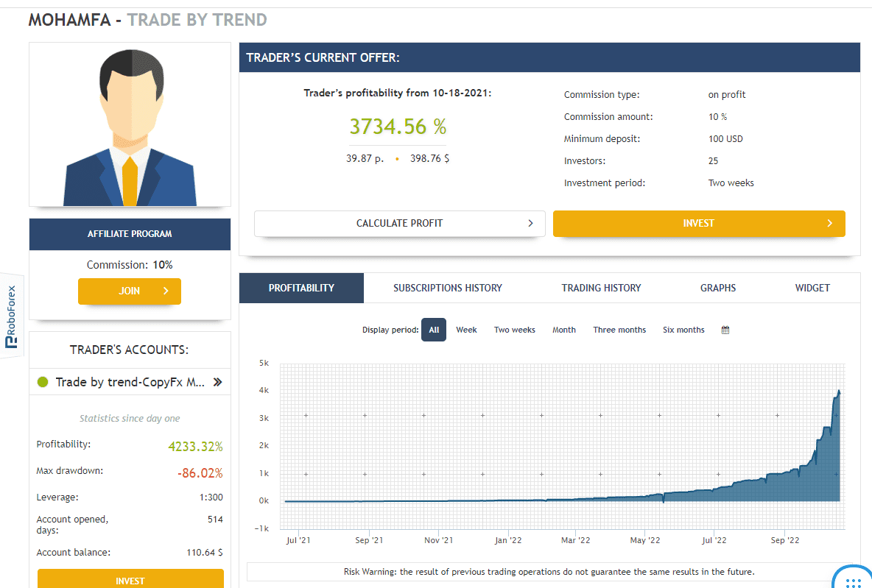Click the Commission: 10% affiliate text
The width and height of the screenshot is (872, 588).
click(130, 265)
